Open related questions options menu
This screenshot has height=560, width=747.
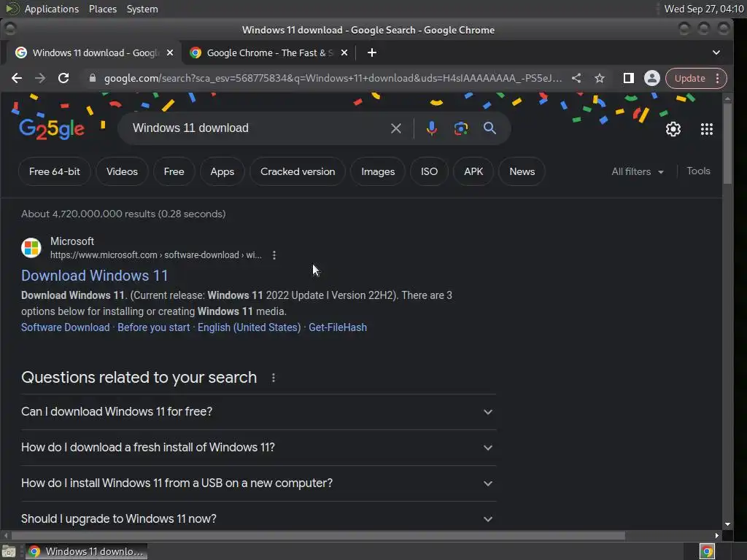[x=273, y=378]
